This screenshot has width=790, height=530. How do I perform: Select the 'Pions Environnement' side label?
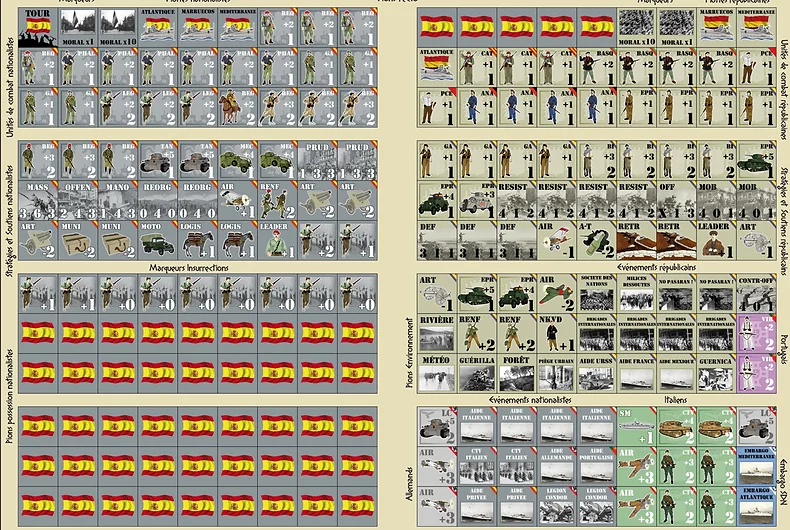(x=410, y=353)
